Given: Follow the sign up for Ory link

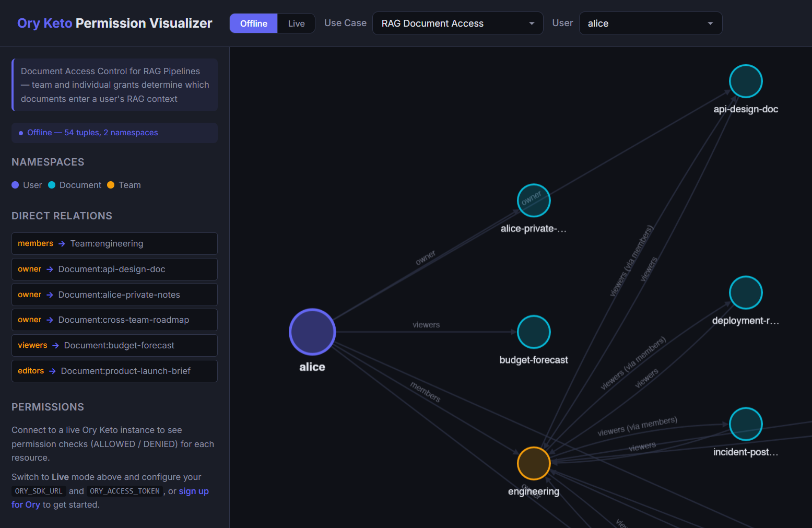Looking at the screenshot, I should [x=194, y=491].
